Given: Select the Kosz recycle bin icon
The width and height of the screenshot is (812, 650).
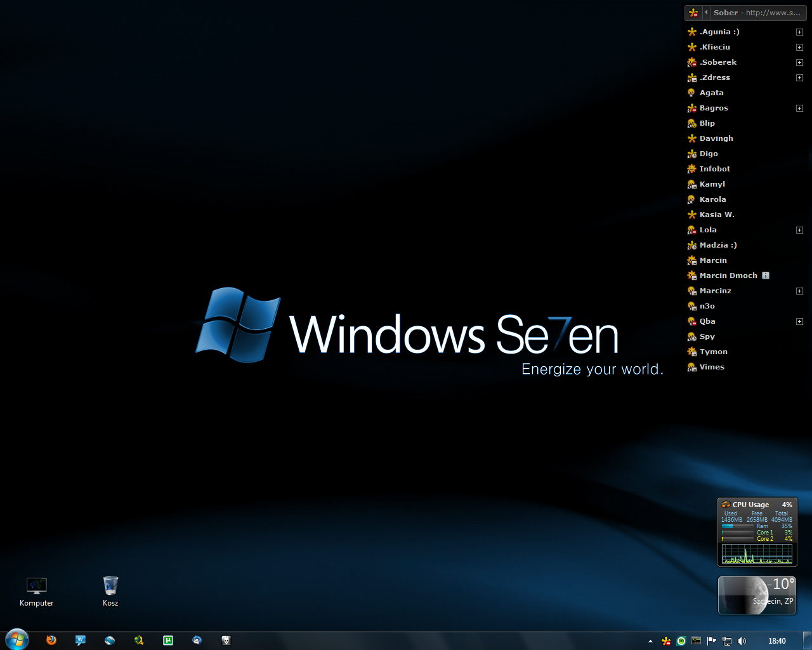Looking at the screenshot, I should 110,592.
